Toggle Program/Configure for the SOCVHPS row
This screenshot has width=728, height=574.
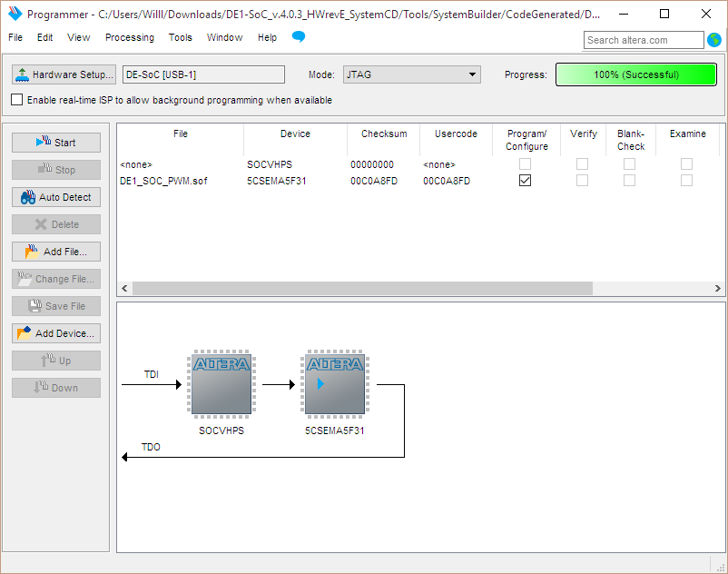(x=525, y=163)
